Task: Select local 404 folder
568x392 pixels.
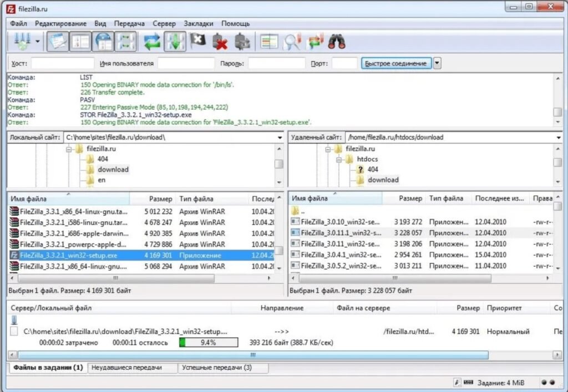Action: (x=103, y=159)
